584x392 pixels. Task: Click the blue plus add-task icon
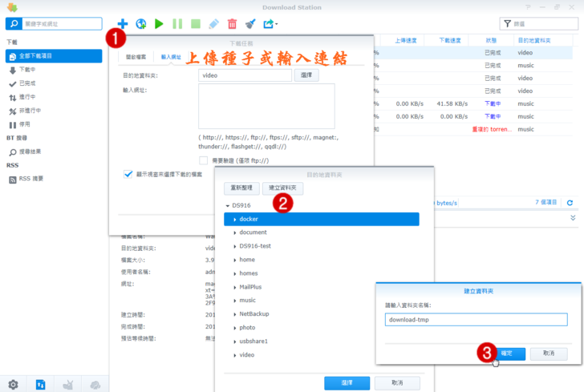click(x=122, y=24)
